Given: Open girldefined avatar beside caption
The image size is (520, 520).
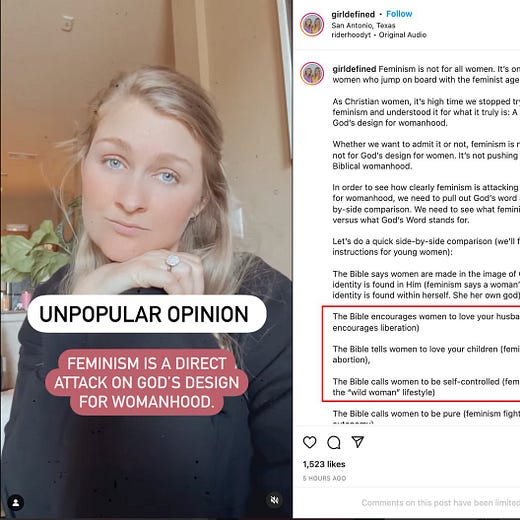Looking at the screenshot, I should point(312,74).
